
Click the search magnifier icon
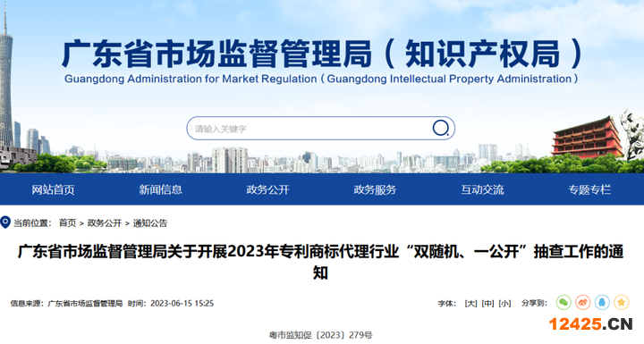[x=441, y=128]
